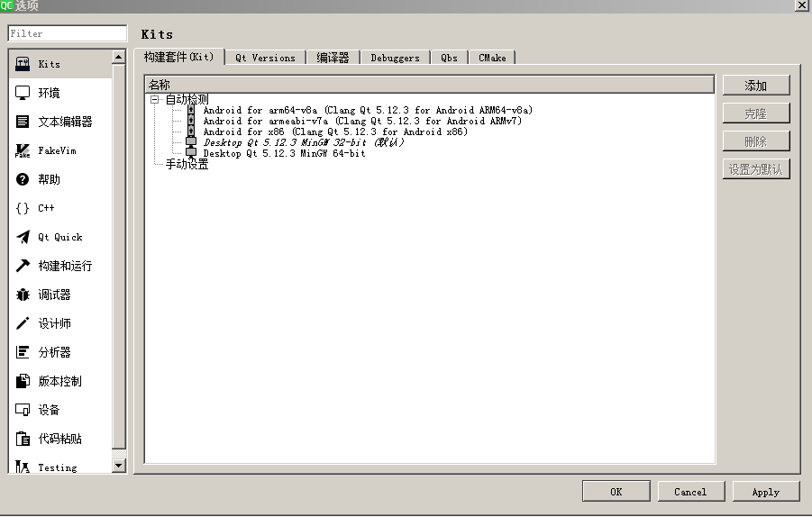
Task: Collapse the 自动检测 tree node
Action: (x=154, y=99)
